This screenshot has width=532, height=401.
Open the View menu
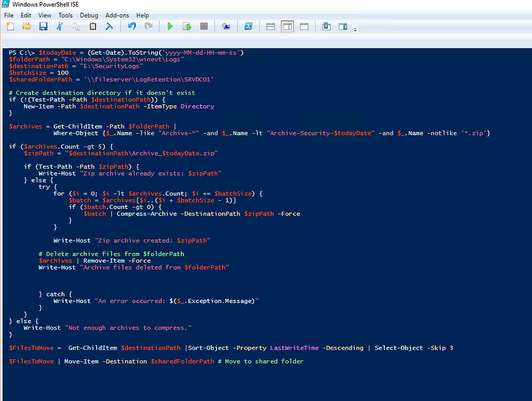45,15
